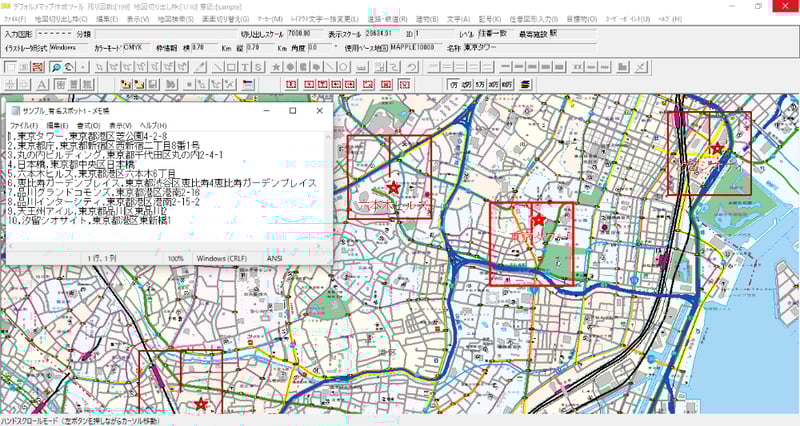
Task: Select the eyedropper pen tool icon
Action: pos(200,67)
